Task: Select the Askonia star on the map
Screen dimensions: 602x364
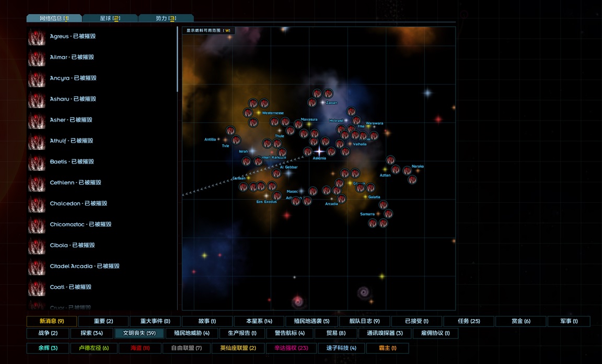Action: [x=319, y=151]
